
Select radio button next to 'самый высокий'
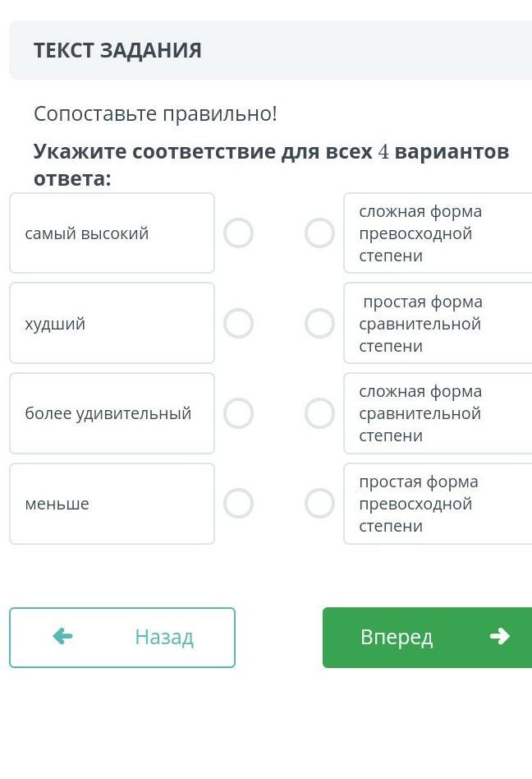point(238,233)
